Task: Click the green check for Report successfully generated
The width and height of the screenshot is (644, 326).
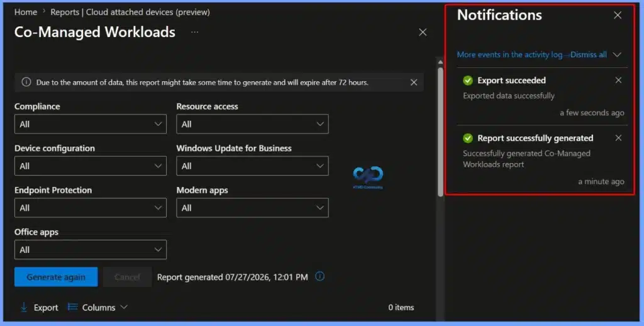Action: click(468, 138)
